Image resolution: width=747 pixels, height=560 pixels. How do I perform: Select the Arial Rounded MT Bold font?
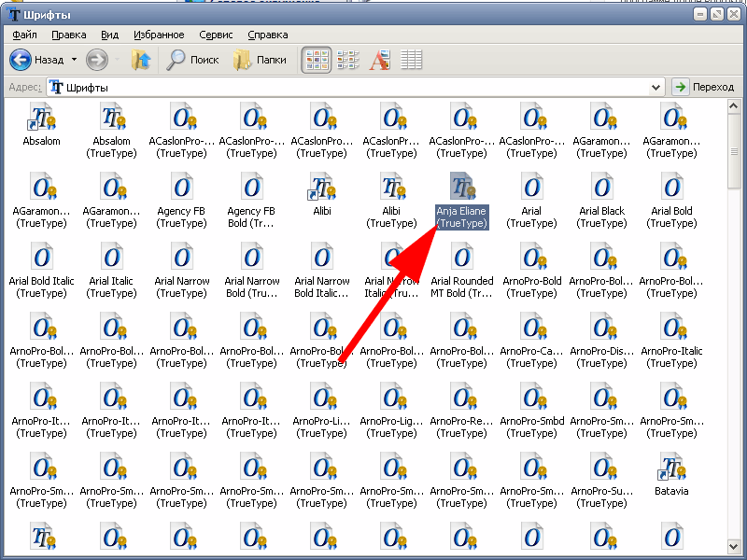pos(461,270)
